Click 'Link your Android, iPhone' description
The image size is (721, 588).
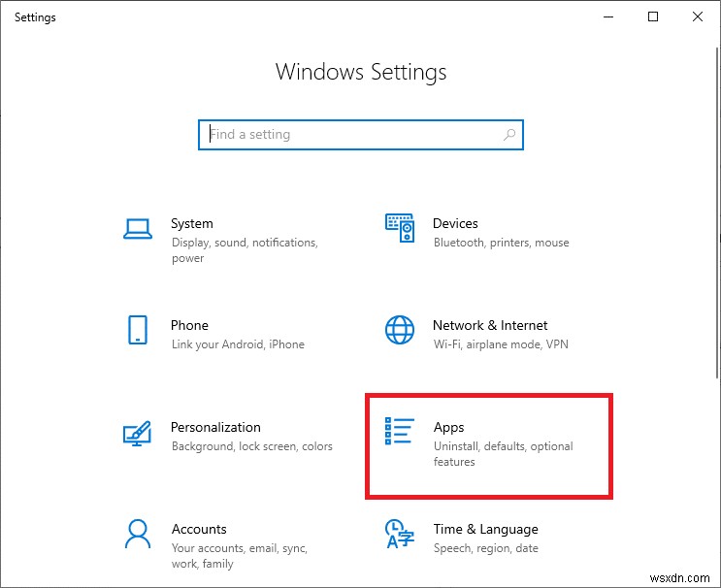pos(238,344)
